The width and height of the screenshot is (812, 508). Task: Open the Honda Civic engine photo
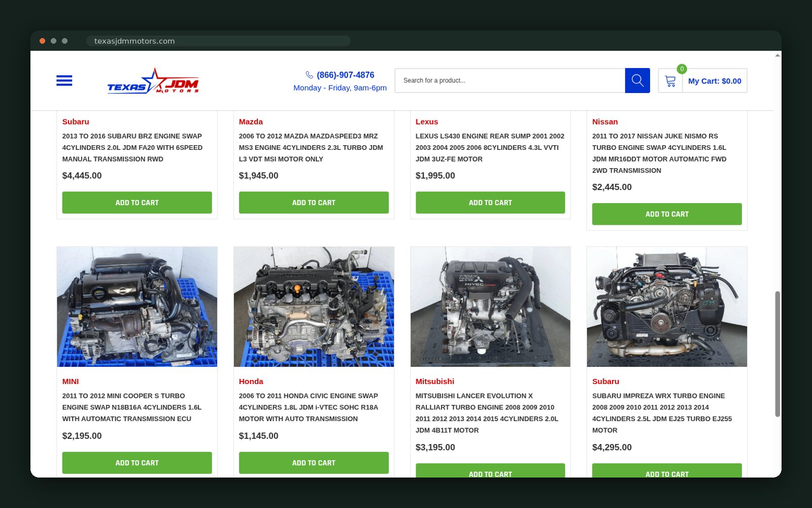[x=314, y=307]
